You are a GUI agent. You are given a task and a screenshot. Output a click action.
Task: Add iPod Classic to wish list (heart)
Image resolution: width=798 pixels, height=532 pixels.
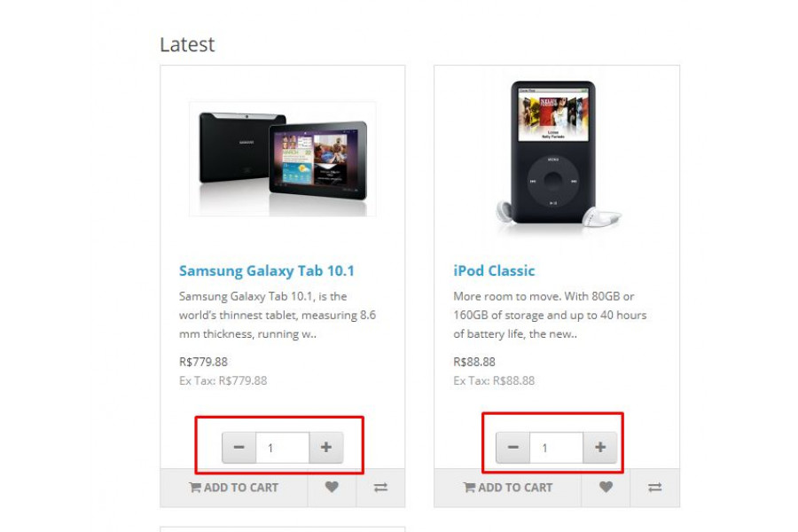[x=606, y=488]
